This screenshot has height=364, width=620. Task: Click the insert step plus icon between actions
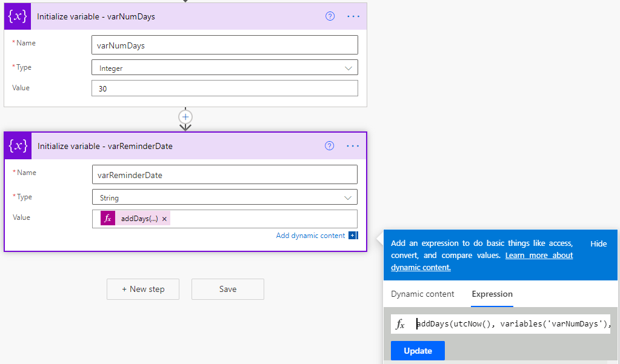tap(185, 117)
